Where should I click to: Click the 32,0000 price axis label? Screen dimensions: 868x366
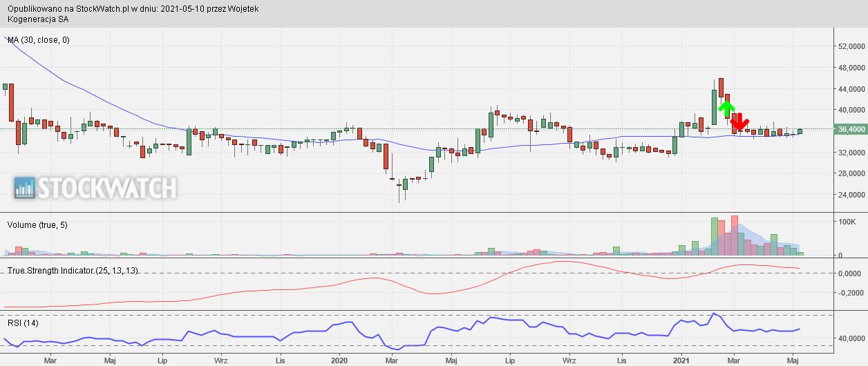(x=851, y=153)
